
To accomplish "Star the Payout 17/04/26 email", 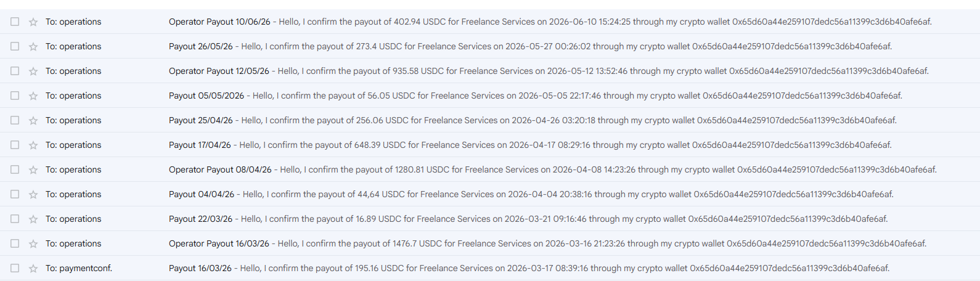I will coord(33,145).
